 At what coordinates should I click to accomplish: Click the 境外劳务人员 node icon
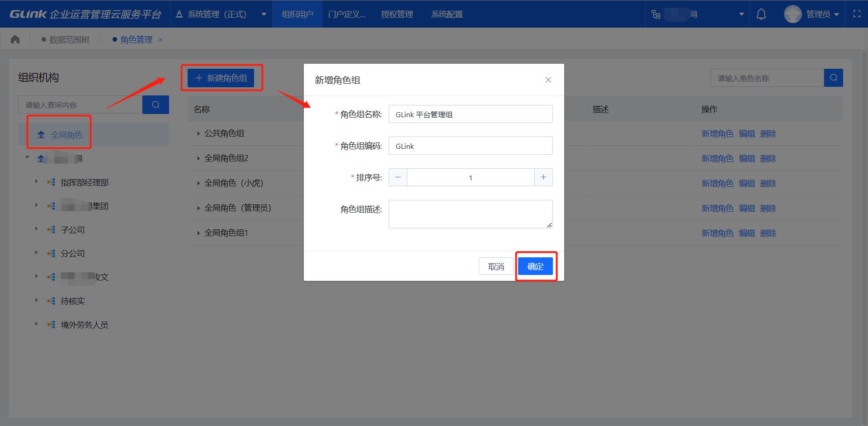tap(51, 325)
